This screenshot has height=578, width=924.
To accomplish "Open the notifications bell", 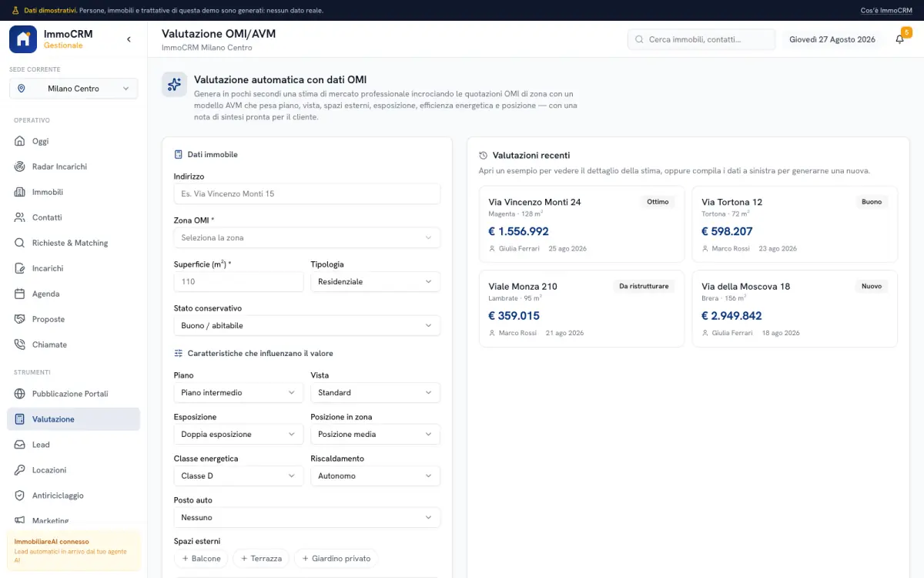I will click(899, 39).
